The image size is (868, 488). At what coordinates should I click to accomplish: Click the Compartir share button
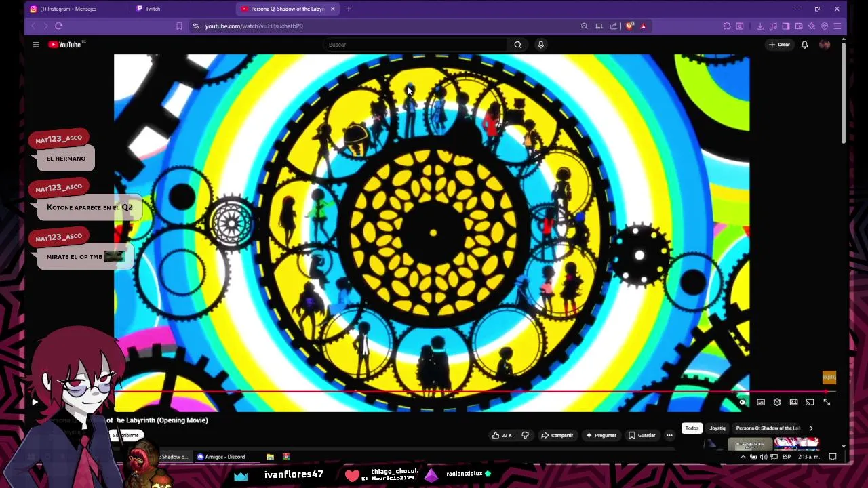tap(557, 435)
